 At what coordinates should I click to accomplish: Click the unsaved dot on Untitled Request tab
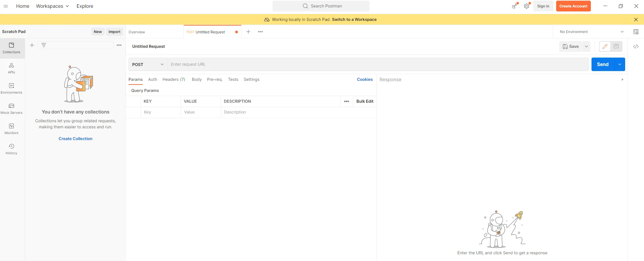click(237, 32)
